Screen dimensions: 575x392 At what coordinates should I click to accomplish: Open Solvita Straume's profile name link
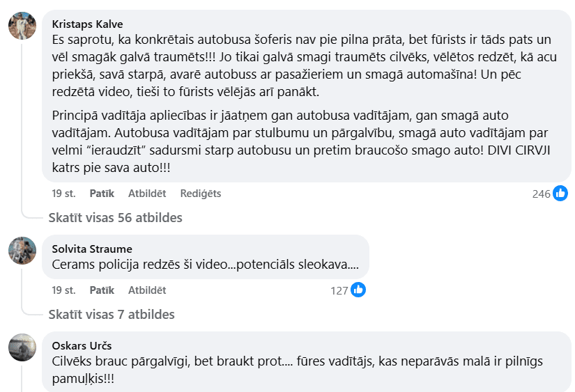[92, 249]
